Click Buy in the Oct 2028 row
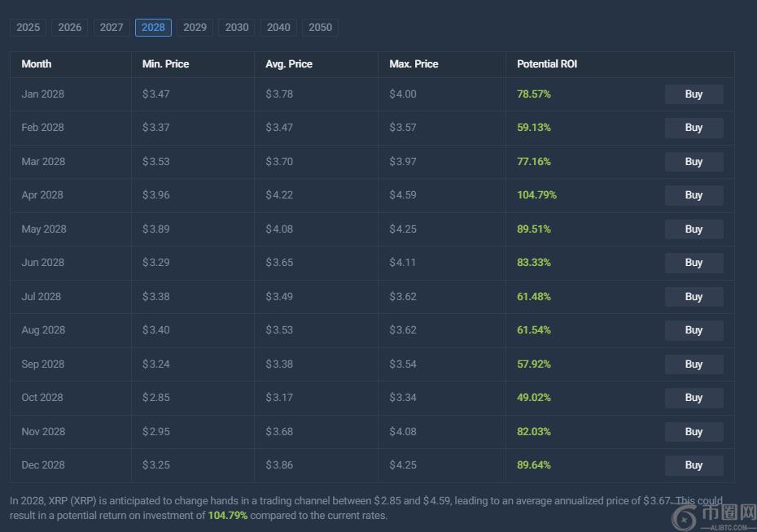757x532 pixels. [x=694, y=398]
